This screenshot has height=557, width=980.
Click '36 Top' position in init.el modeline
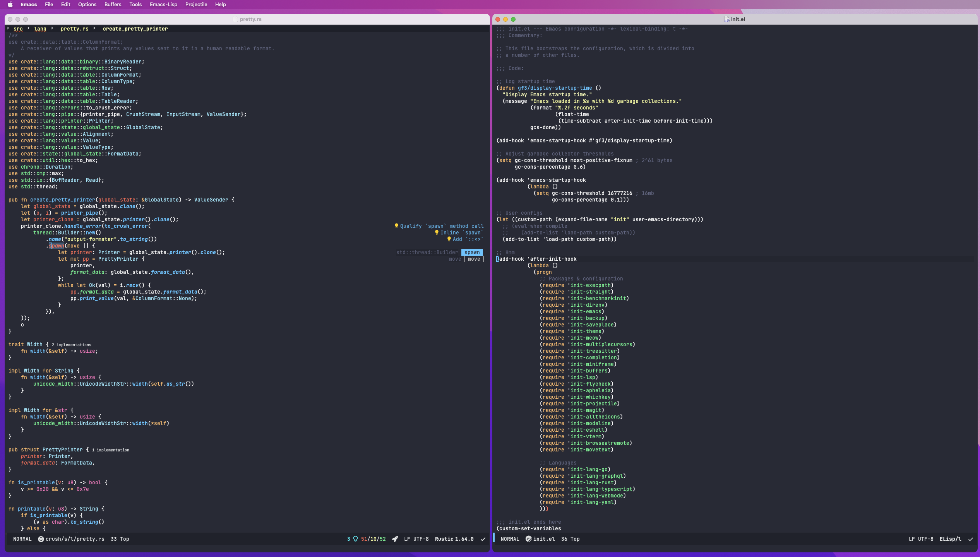[571, 539]
